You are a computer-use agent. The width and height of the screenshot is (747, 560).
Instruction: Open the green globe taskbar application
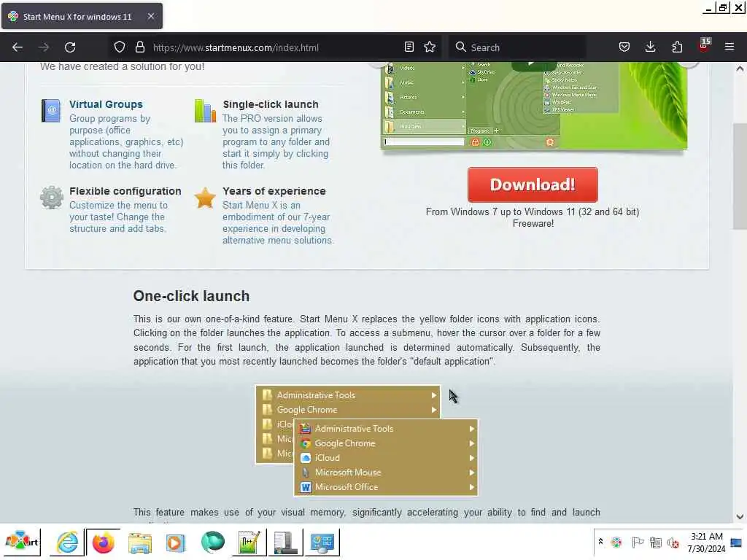point(212,542)
